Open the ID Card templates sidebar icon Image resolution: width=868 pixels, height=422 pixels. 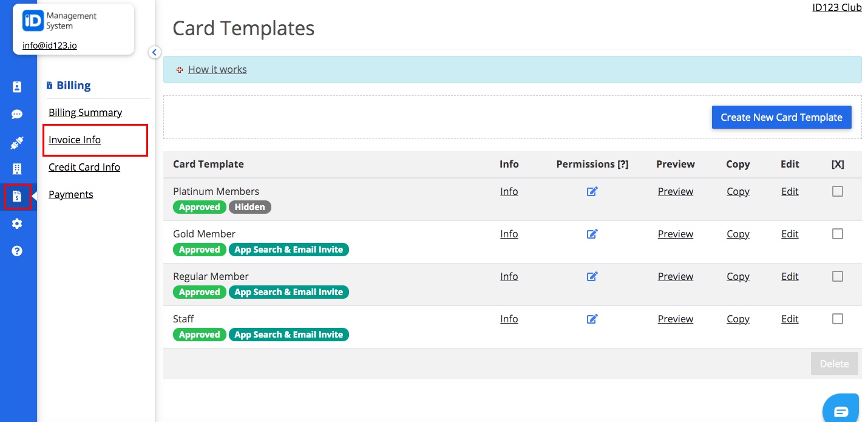tap(18, 86)
